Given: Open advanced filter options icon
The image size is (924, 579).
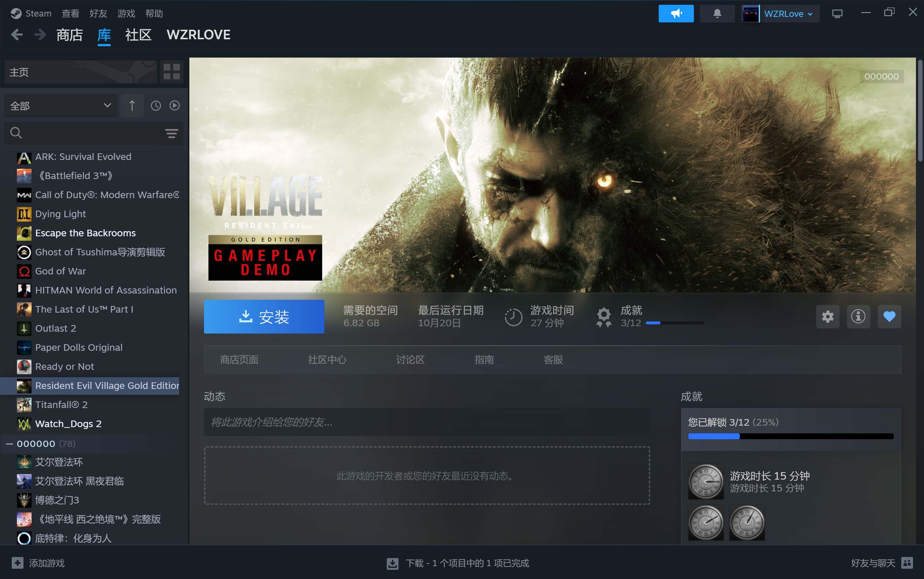Looking at the screenshot, I should point(171,133).
